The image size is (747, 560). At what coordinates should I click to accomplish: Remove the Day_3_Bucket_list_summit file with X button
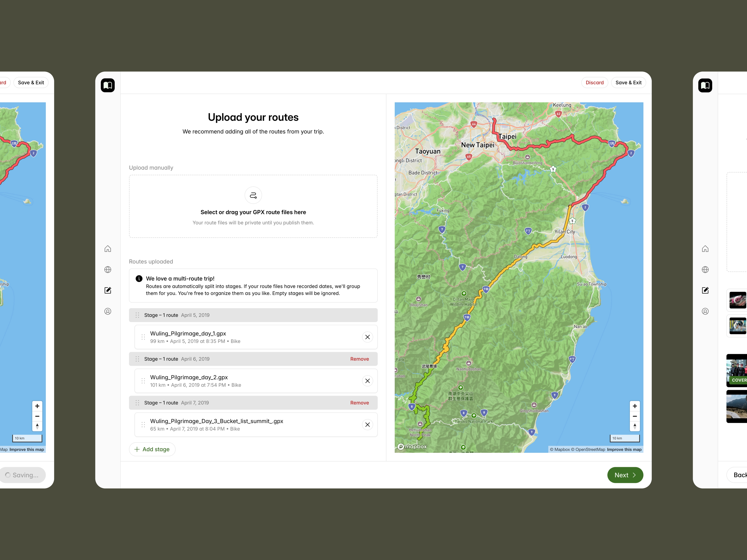(367, 425)
